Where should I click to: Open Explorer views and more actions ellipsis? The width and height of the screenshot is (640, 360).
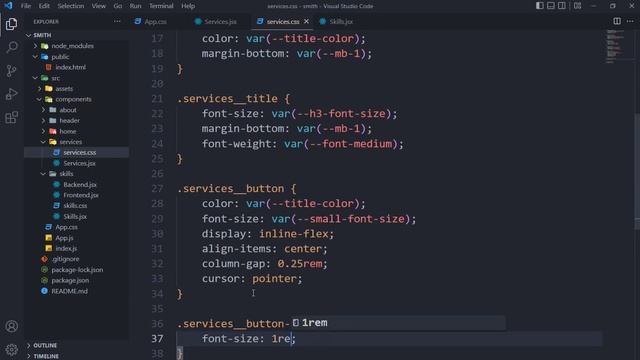117,21
